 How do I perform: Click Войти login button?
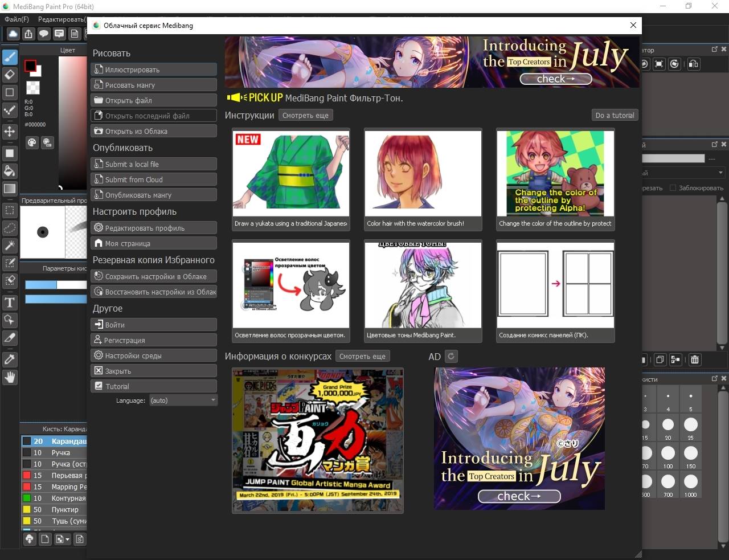[154, 325]
